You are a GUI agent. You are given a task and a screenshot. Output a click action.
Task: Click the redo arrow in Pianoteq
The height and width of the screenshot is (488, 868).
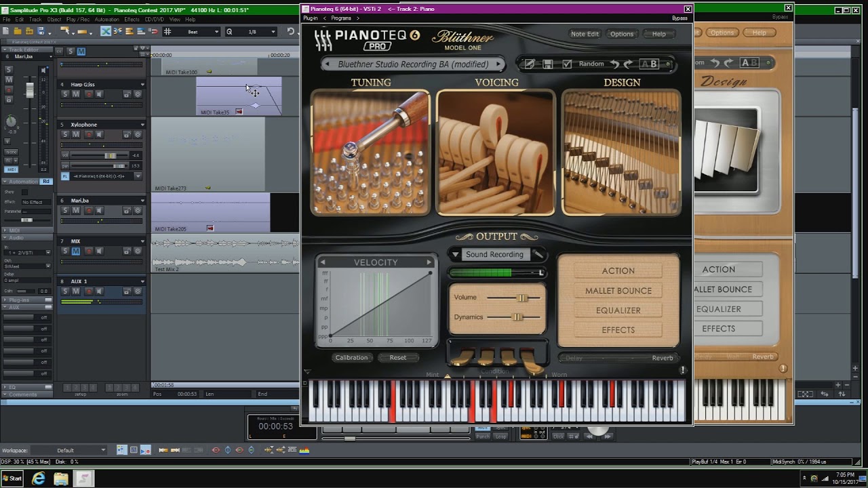629,64
